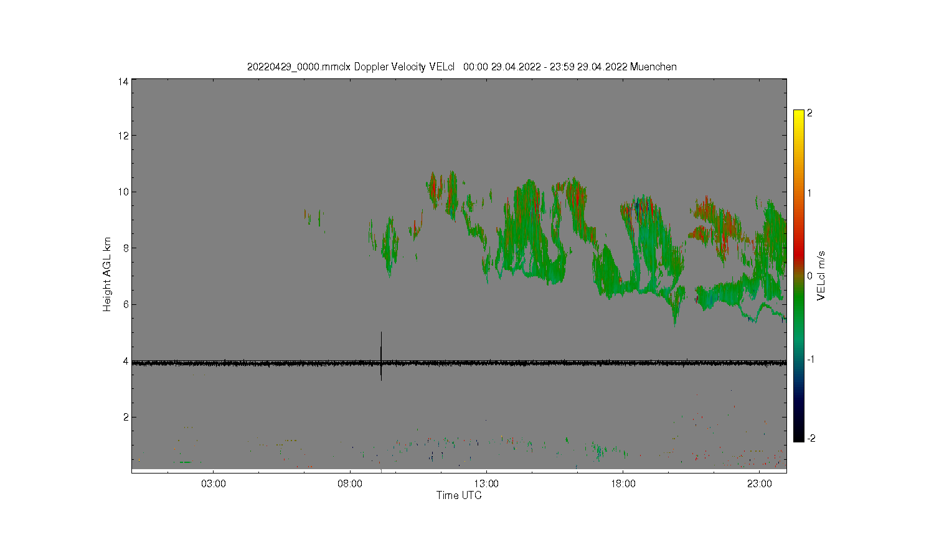
Task: Click the colorbar bottom label -2
Action: pos(811,438)
